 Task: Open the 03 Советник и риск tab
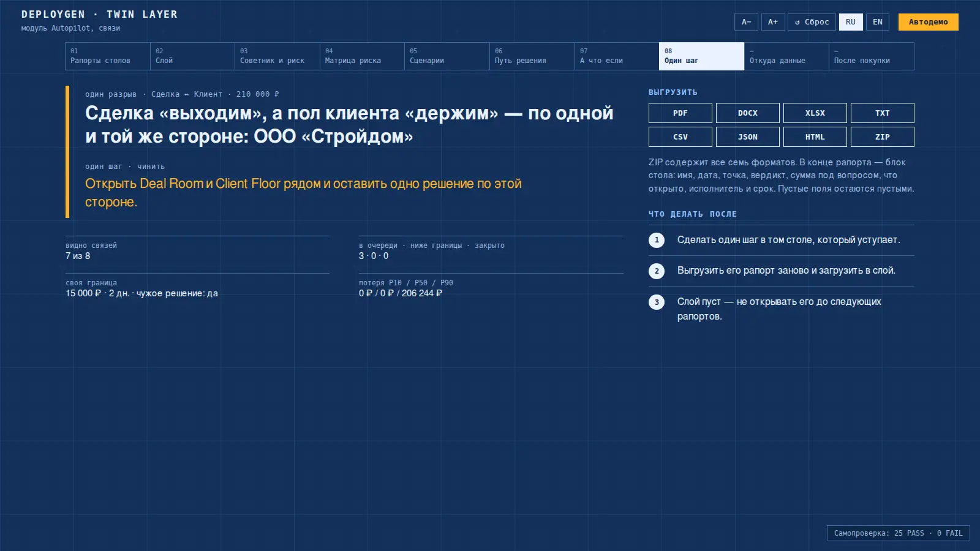pos(277,56)
